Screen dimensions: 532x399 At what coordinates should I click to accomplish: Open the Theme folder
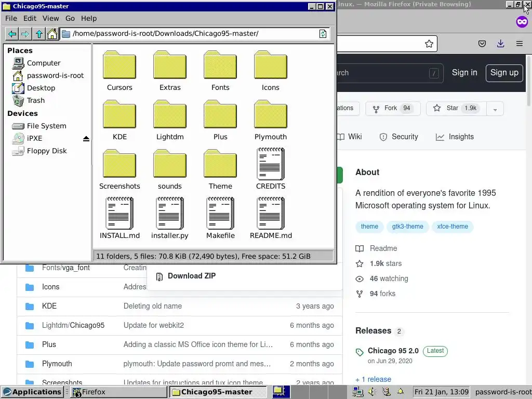[x=220, y=170]
